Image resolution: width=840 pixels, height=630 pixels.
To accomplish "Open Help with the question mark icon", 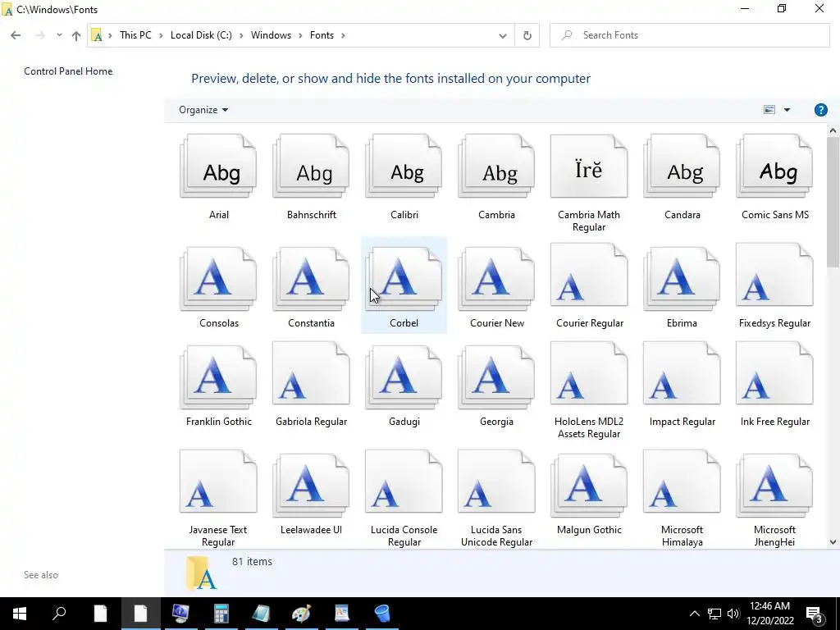I will [x=820, y=110].
